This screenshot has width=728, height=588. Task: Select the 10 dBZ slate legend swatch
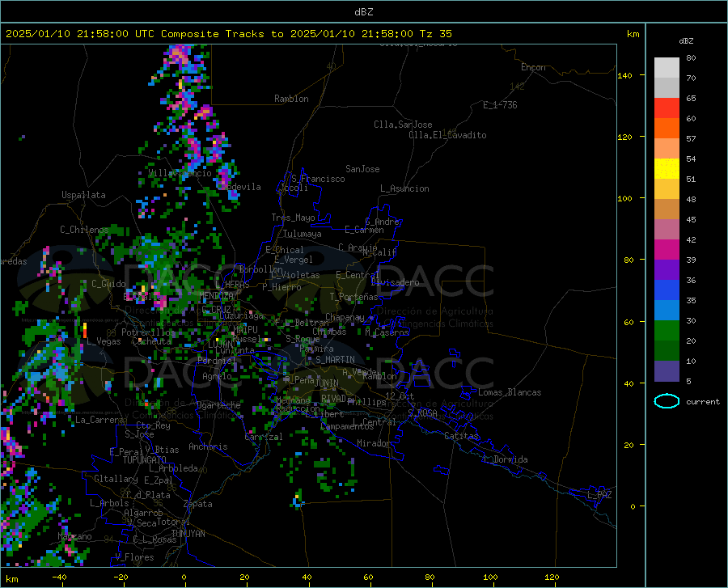pos(667,371)
